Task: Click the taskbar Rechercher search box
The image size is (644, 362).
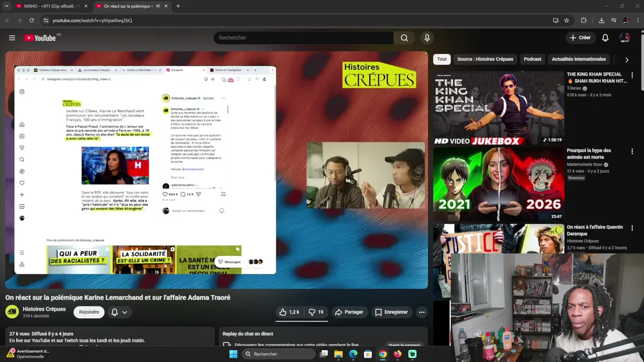Action: click(x=278, y=354)
